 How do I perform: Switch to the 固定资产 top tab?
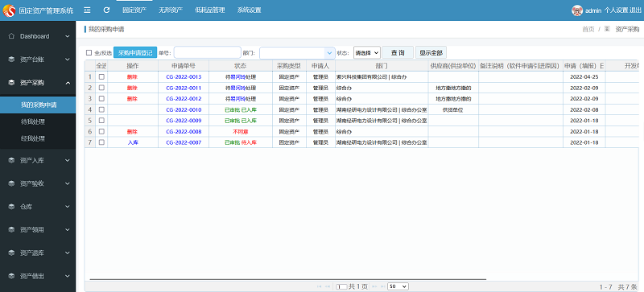tap(134, 10)
